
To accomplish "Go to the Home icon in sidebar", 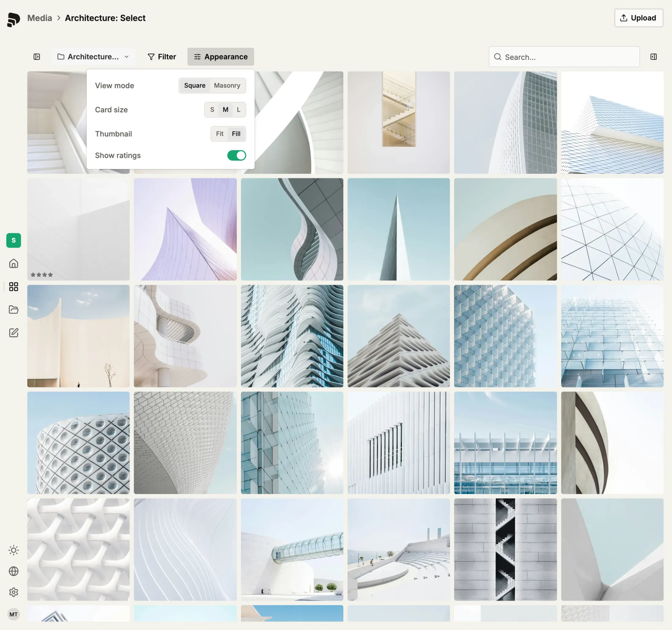I will (x=13, y=263).
